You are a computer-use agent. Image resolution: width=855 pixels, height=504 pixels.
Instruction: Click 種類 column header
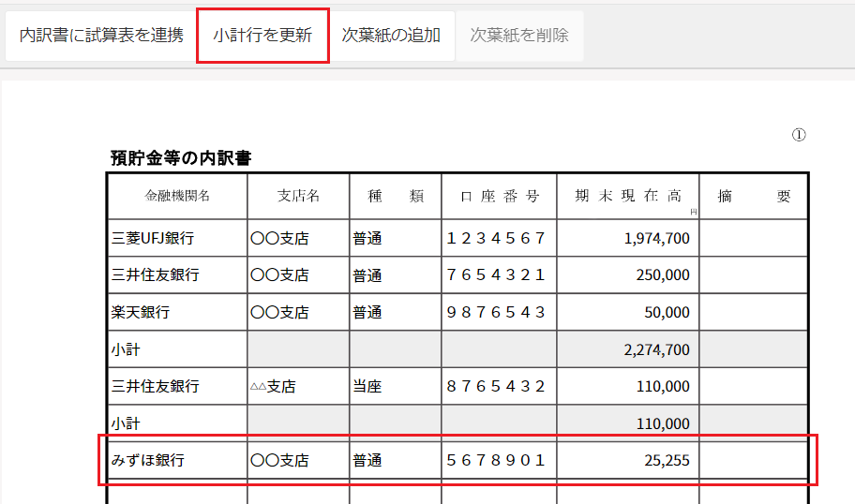(396, 196)
